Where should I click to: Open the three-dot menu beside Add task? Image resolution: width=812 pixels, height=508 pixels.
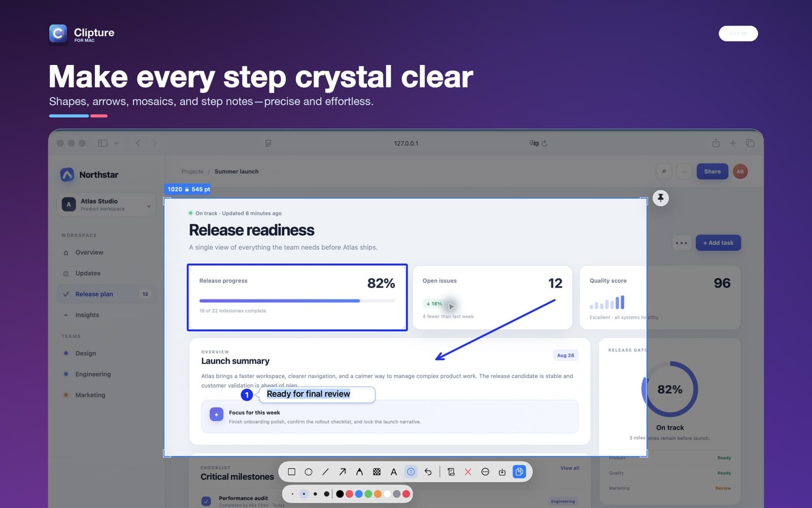[682, 243]
